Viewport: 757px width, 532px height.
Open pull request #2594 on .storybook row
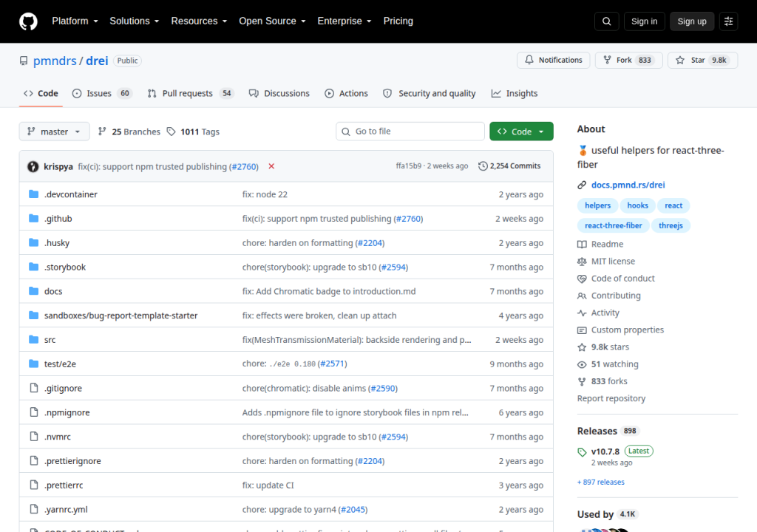393,267
